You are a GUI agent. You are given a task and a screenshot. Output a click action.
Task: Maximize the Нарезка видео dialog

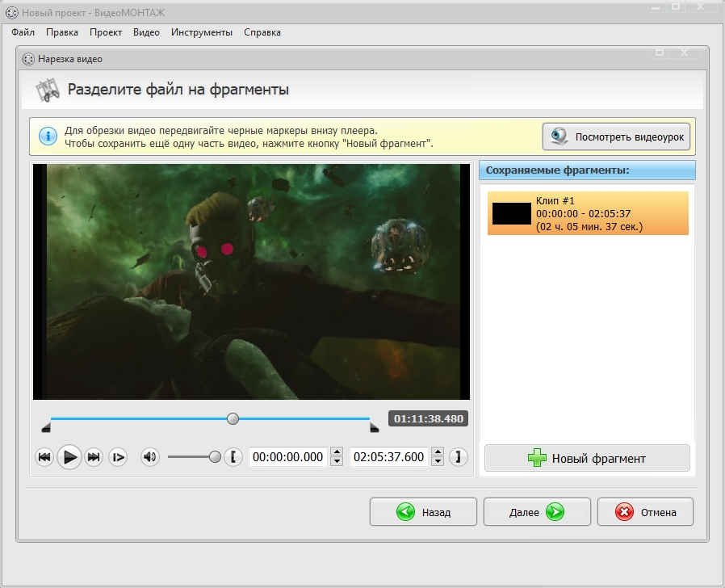coord(660,52)
